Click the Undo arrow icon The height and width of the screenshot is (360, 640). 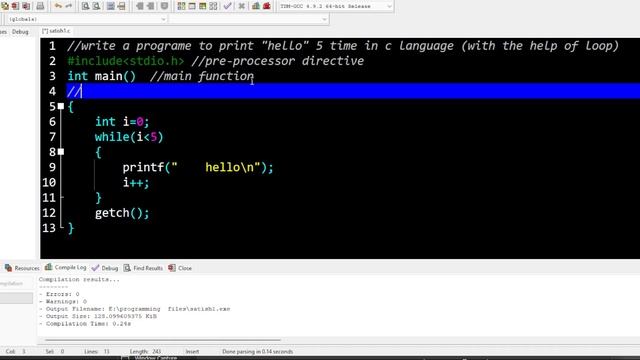click(58, 6)
